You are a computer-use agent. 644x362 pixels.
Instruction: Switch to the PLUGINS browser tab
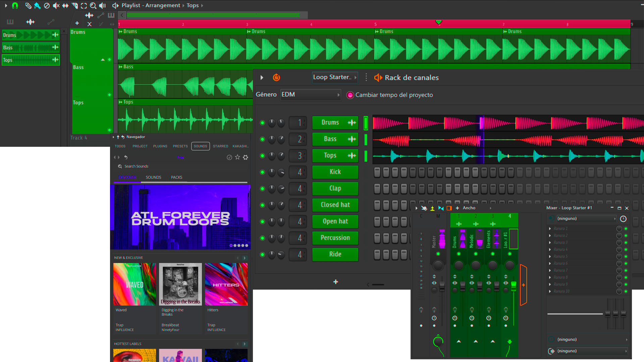pyautogui.click(x=160, y=146)
